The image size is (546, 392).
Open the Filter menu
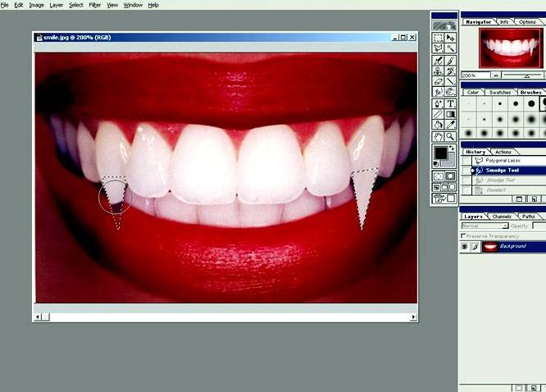[95, 5]
